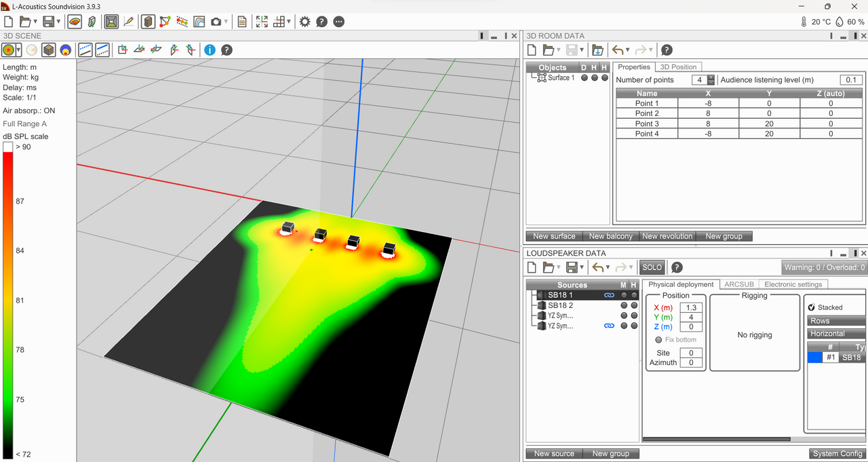Click the dB SPL color scale bar
This screenshot has width=868, height=462.
tap(8, 301)
